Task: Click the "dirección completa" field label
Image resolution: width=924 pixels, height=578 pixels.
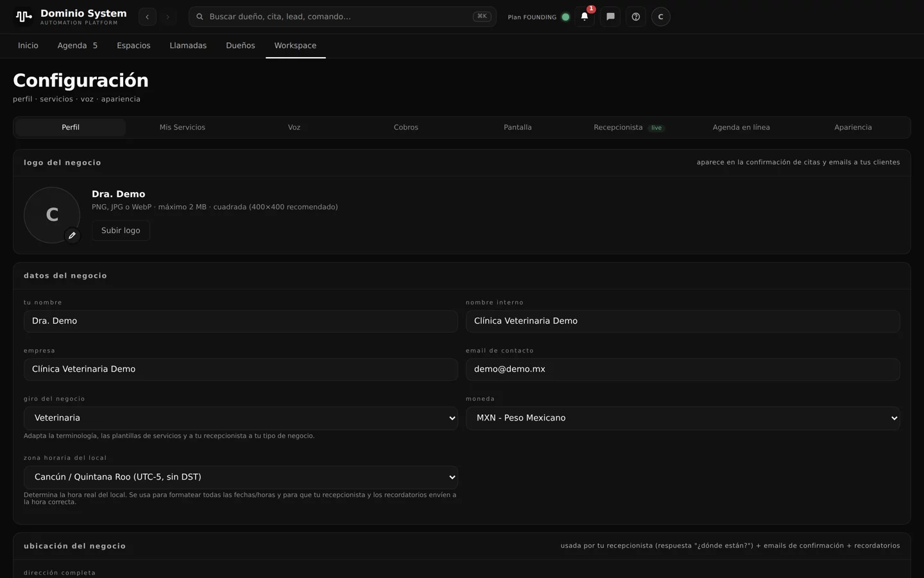Action: [60, 573]
